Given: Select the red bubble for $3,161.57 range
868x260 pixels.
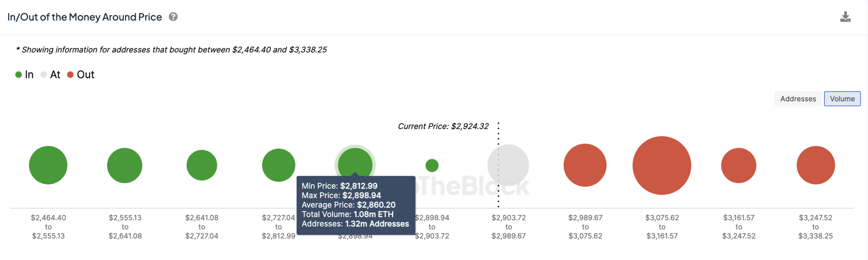Looking at the screenshot, I should pos(738,165).
